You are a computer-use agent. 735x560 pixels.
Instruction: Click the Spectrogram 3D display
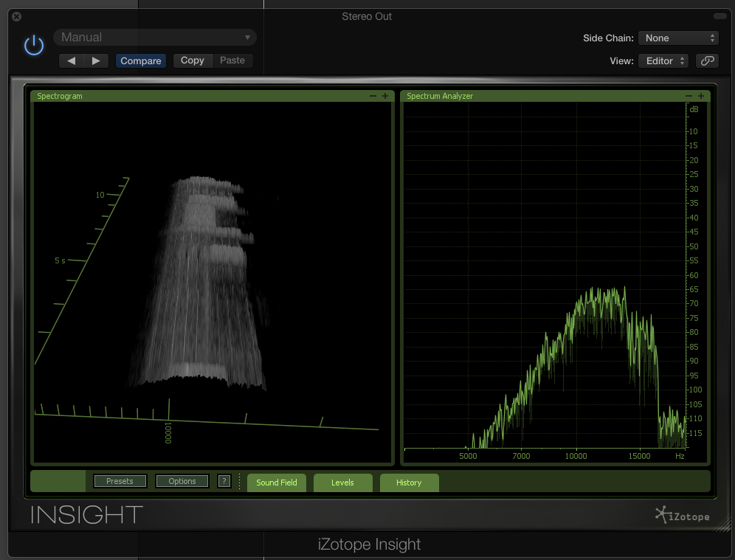[x=213, y=283]
